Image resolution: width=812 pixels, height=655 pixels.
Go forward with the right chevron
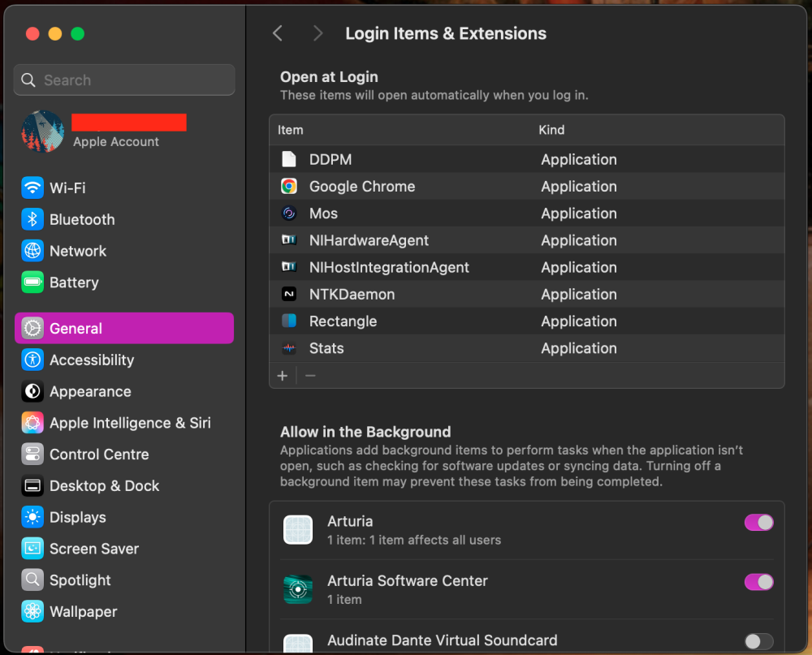pyautogui.click(x=318, y=33)
